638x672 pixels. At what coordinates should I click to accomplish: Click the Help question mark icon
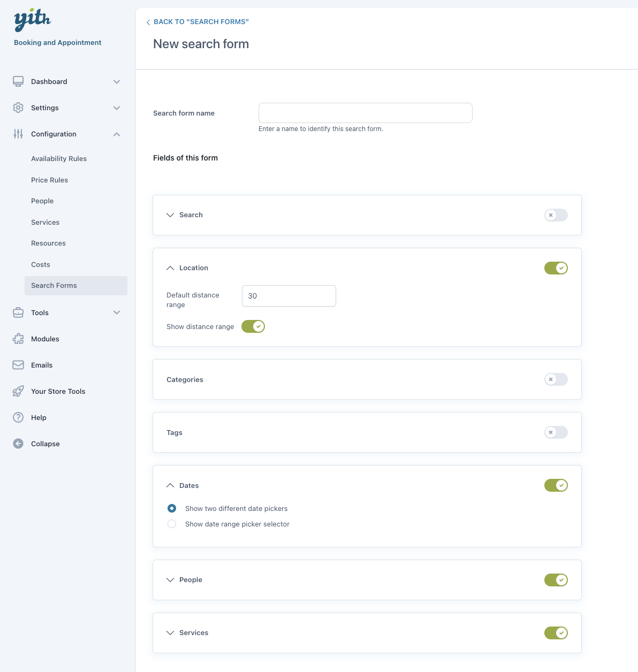coord(18,417)
